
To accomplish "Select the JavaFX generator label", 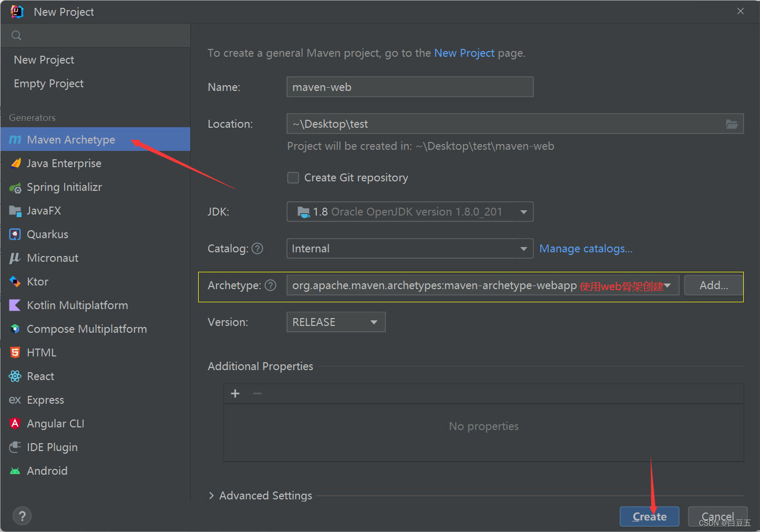I will [44, 211].
